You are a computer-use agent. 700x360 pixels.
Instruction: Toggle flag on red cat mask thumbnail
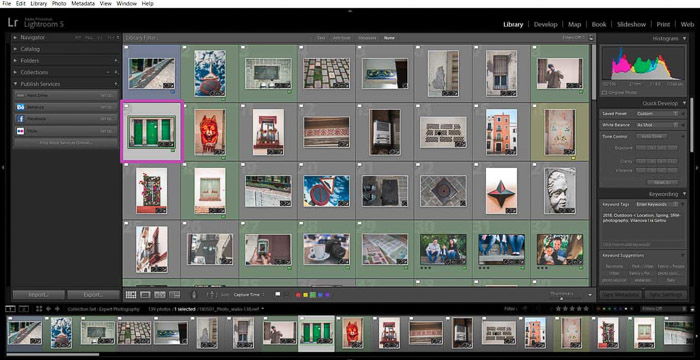(184, 106)
